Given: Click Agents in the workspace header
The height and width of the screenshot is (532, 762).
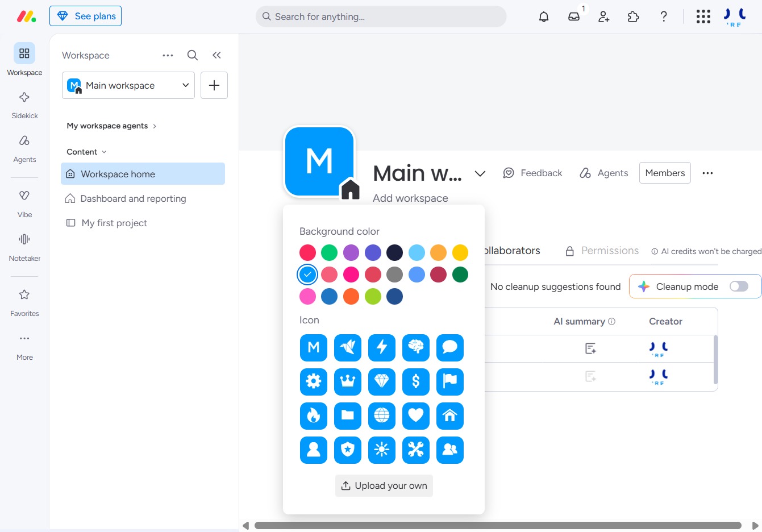Looking at the screenshot, I should click(603, 173).
